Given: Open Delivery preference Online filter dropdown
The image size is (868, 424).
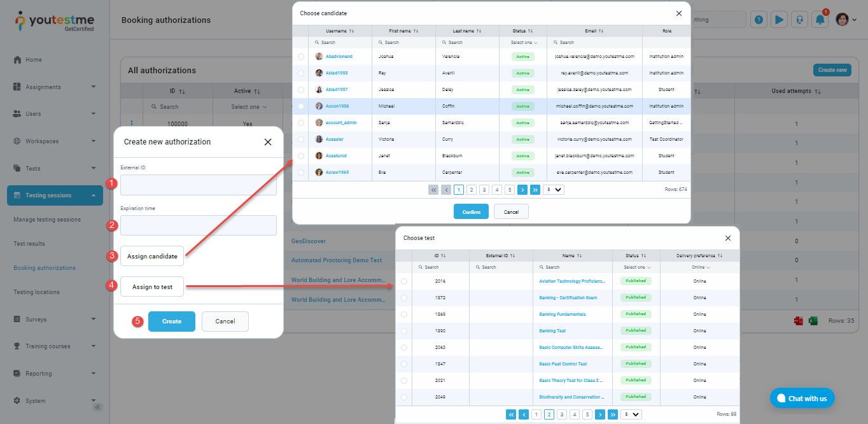Looking at the screenshot, I should point(699,267).
